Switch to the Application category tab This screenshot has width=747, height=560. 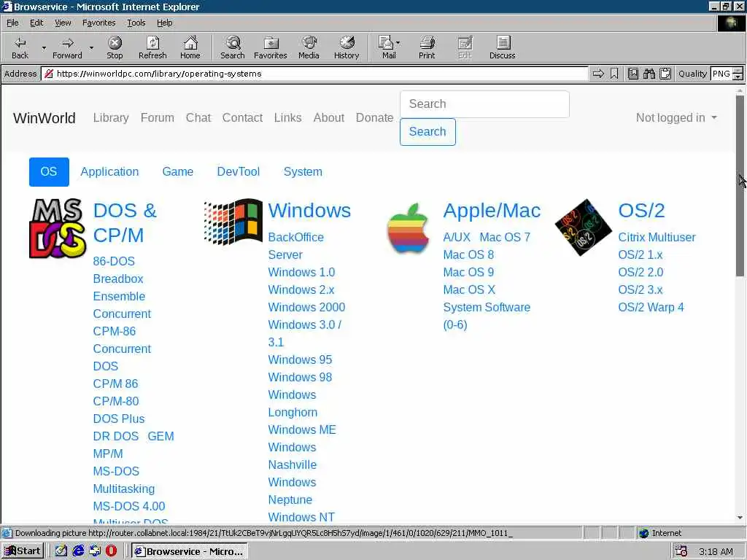tap(109, 172)
